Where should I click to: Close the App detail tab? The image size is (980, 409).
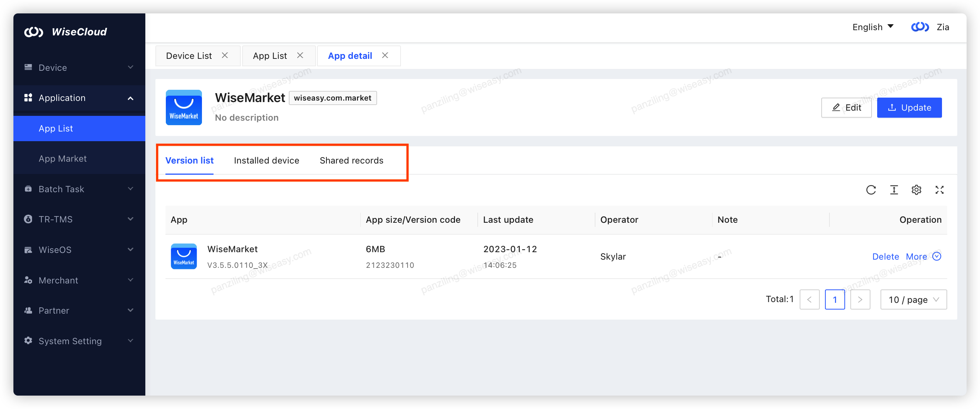(385, 56)
